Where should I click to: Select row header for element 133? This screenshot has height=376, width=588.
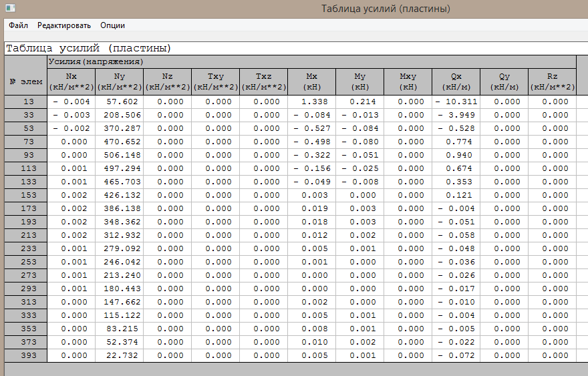point(26,182)
